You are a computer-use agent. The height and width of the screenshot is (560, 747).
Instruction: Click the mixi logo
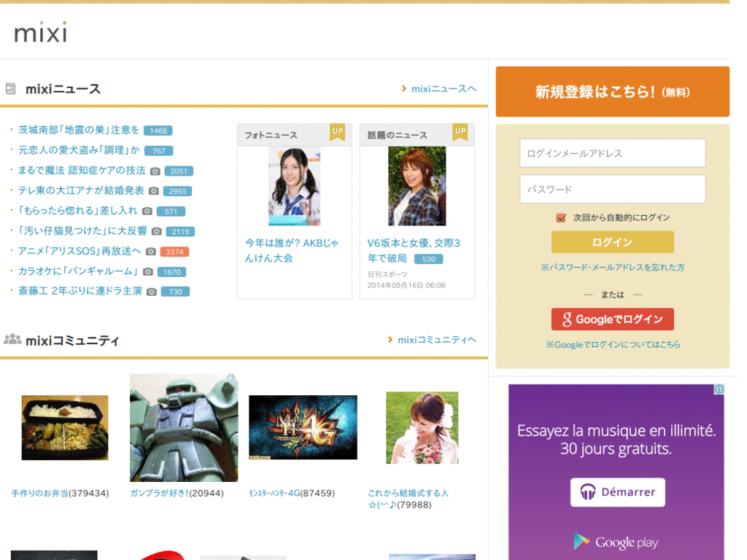coord(40,32)
